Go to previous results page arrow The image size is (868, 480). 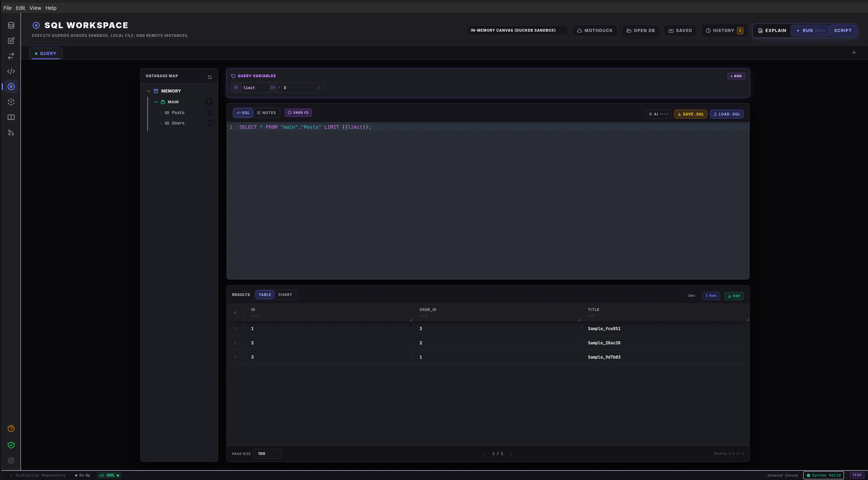(x=485, y=454)
